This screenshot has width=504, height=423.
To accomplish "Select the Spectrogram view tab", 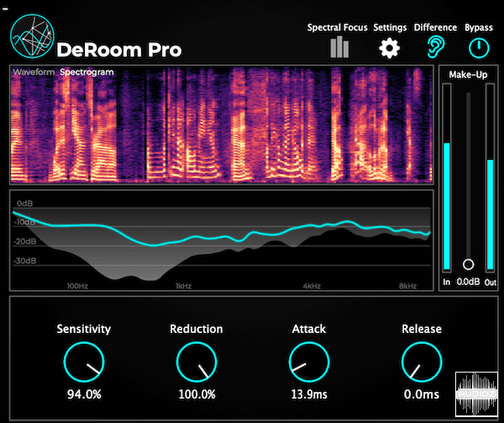I will coord(87,72).
